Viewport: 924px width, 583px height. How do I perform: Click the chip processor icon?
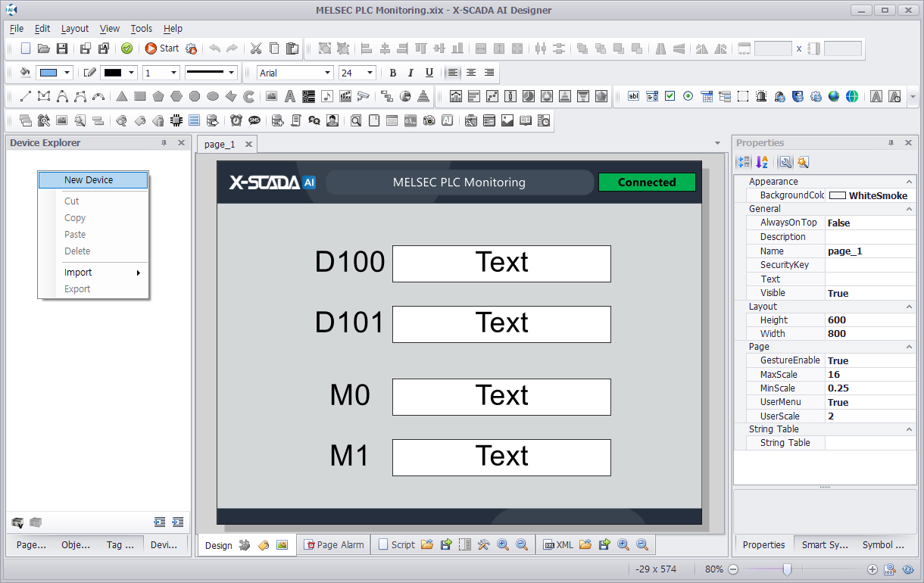pyautogui.click(x=176, y=120)
